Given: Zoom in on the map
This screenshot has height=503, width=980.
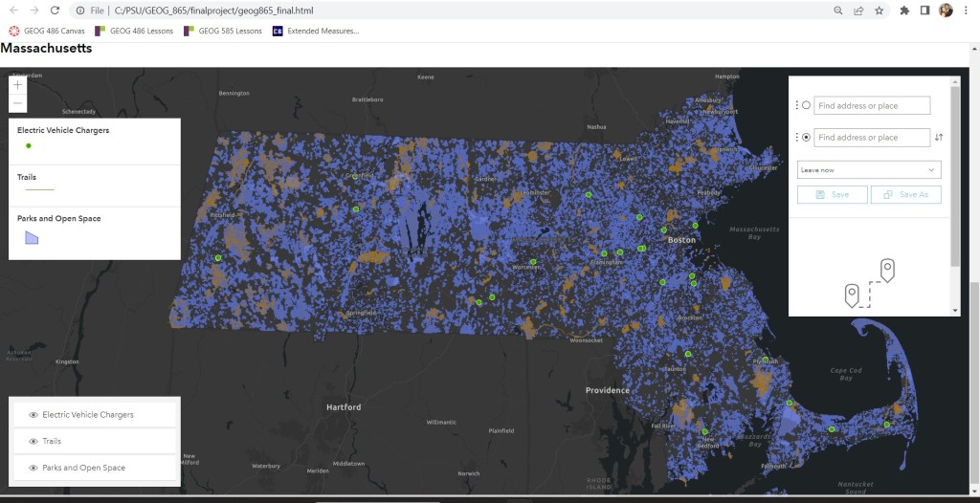Looking at the screenshot, I should (17, 84).
